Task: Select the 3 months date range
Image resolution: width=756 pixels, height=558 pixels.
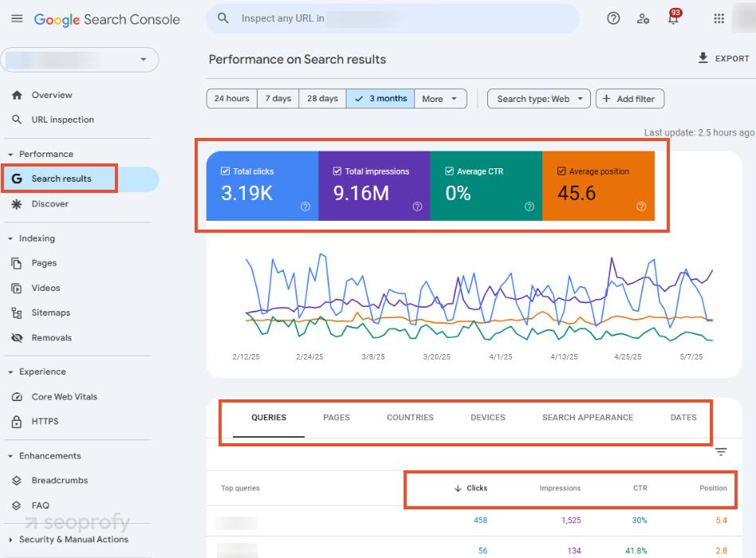Action: coord(380,98)
